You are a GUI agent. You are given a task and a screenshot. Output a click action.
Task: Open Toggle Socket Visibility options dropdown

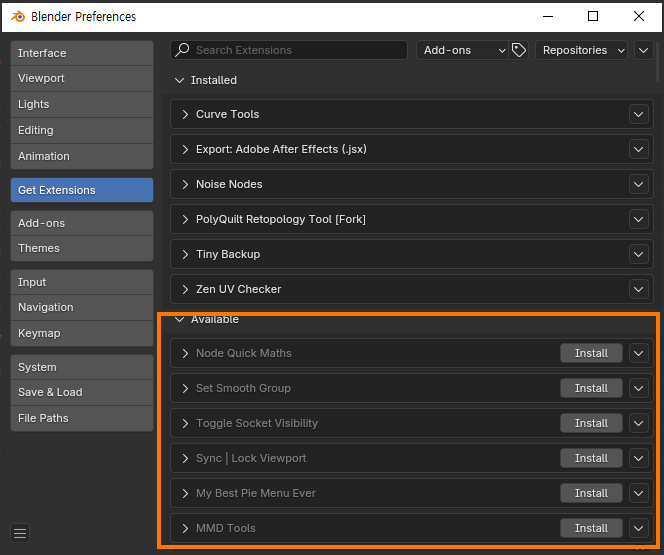click(x=639, y=423)
